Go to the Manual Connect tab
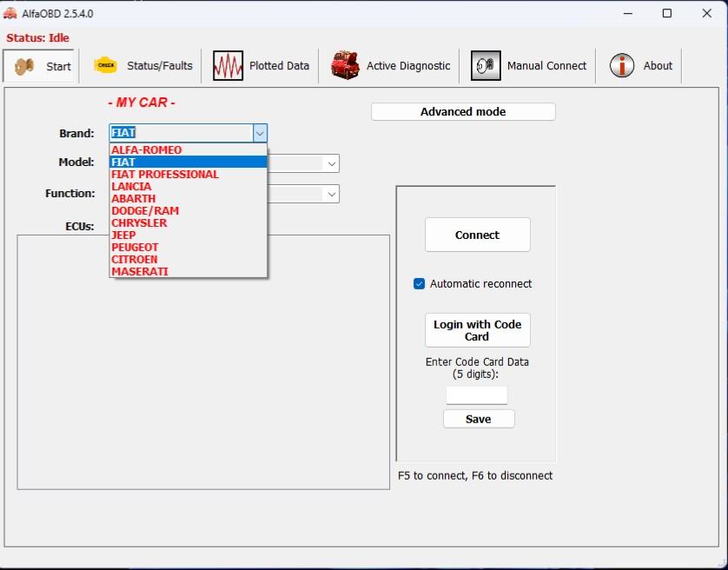 coord(529,65)
